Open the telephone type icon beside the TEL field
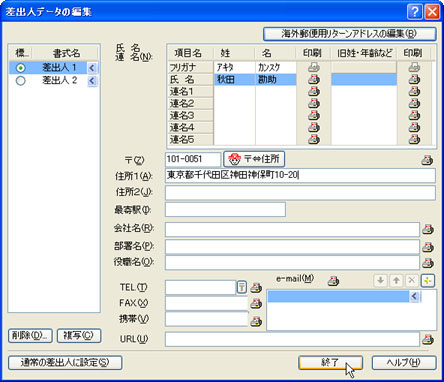Screen dimensions: 444x382 click(242, 287)
